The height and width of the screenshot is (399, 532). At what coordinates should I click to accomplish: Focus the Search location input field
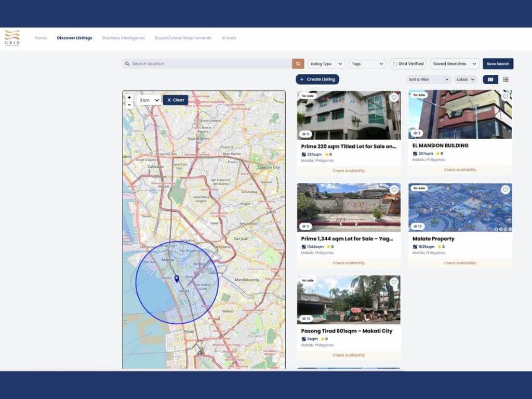tap(208, 64)
